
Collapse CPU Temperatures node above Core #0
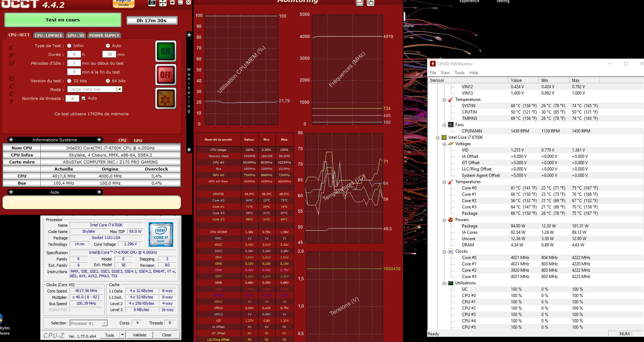444,182
